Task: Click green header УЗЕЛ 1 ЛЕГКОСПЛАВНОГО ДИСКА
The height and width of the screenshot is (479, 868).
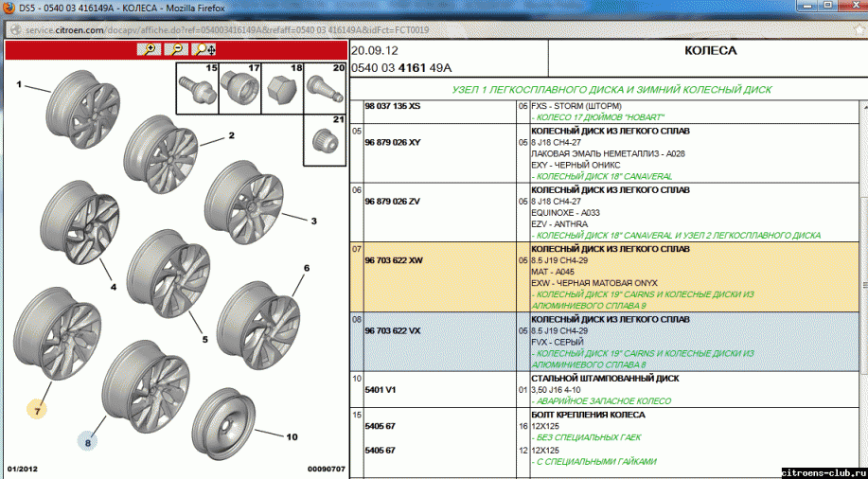Action: tap(611, 90)
